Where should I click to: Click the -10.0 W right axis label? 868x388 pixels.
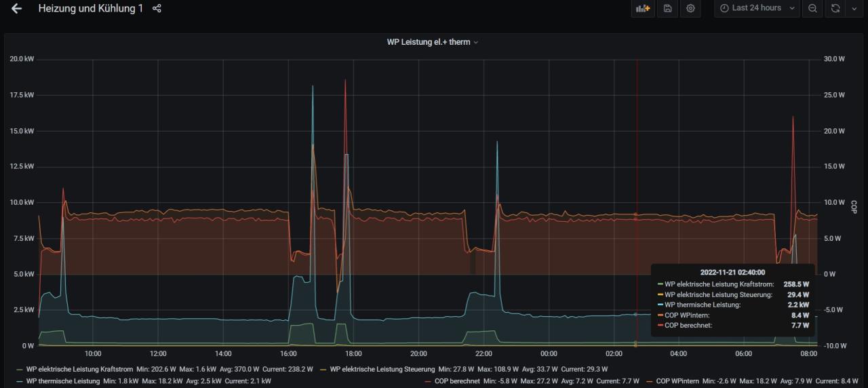click(833, 346)
